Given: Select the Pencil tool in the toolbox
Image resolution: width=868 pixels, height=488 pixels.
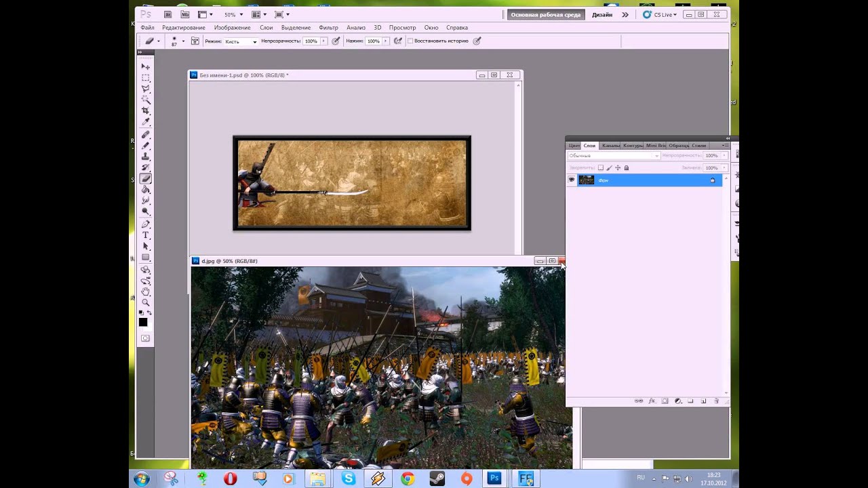Looking at the screenshot, I should (x=145, y=145).
